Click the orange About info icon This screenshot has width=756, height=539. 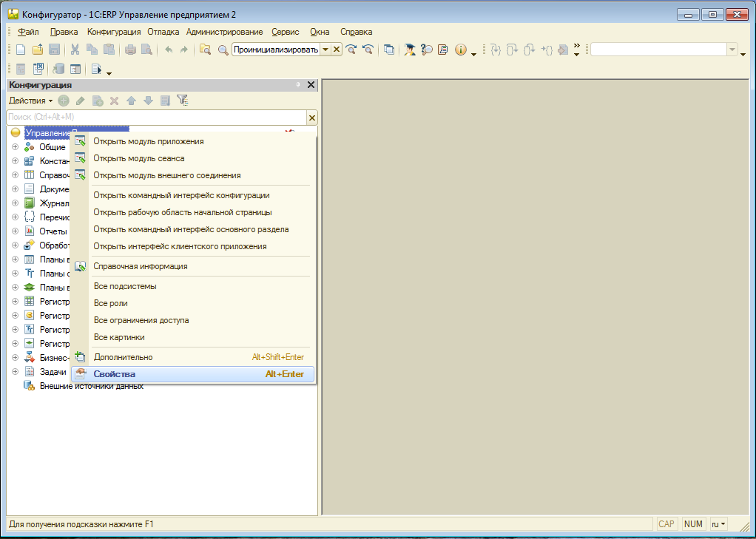point(460,50)
